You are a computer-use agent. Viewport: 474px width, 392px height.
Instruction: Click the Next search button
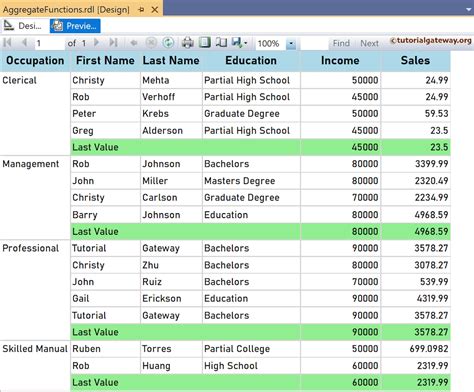[369, 43]
